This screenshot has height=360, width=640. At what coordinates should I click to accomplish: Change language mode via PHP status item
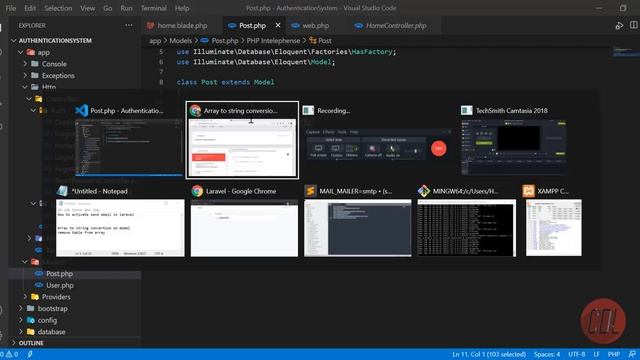[613, 354]
